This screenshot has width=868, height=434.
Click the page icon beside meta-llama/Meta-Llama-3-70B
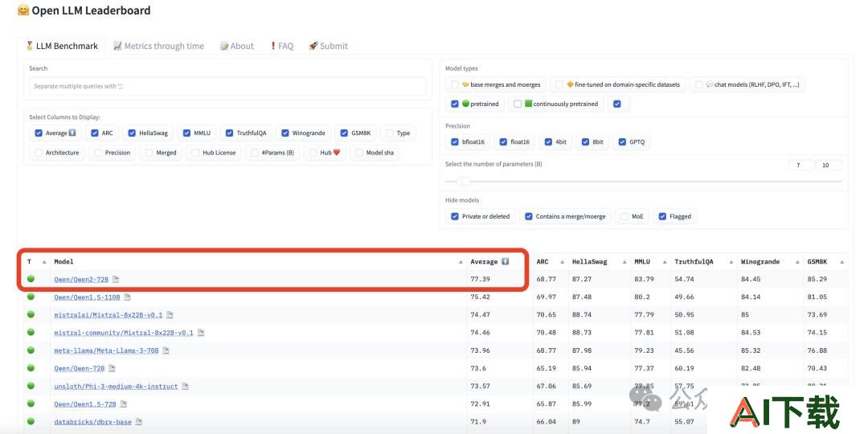(x=166, y=351)
